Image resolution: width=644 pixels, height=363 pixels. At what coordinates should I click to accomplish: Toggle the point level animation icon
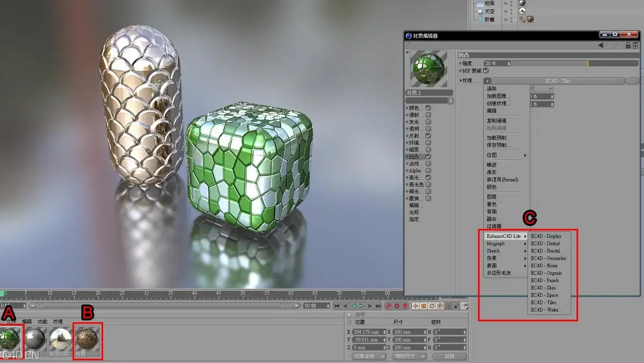point(448,306)
